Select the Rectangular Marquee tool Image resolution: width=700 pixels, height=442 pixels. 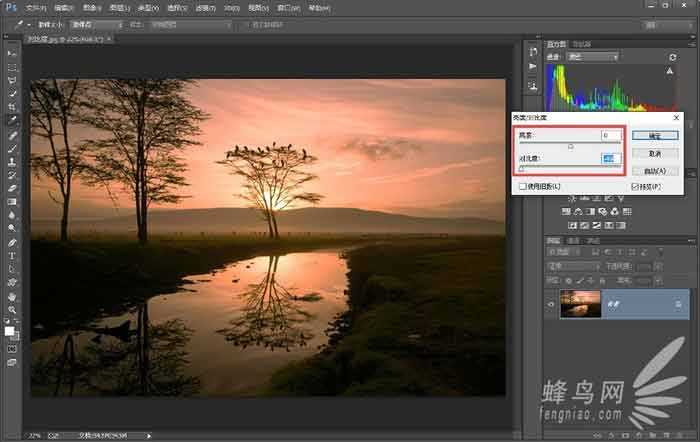pyautogui.click(x=12, y=66)
